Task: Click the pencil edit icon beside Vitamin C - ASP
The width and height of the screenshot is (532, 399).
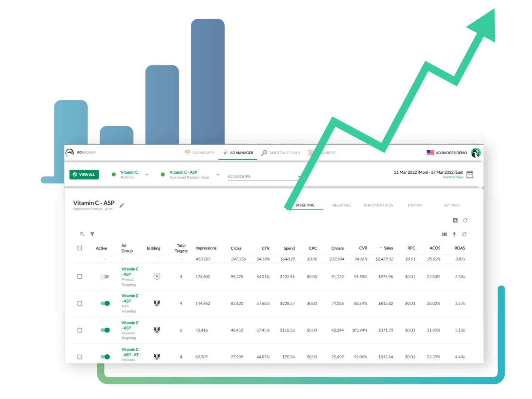Action: (122, 205)
